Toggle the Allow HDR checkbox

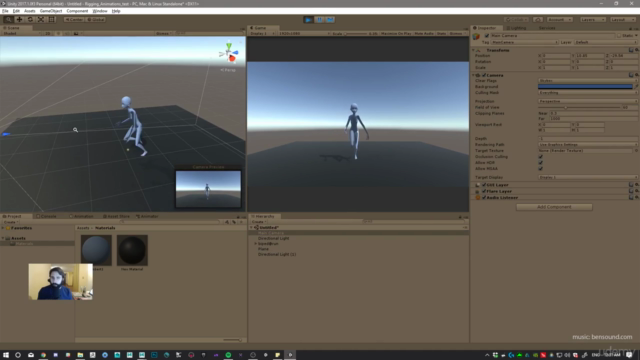tap(540, 162)
